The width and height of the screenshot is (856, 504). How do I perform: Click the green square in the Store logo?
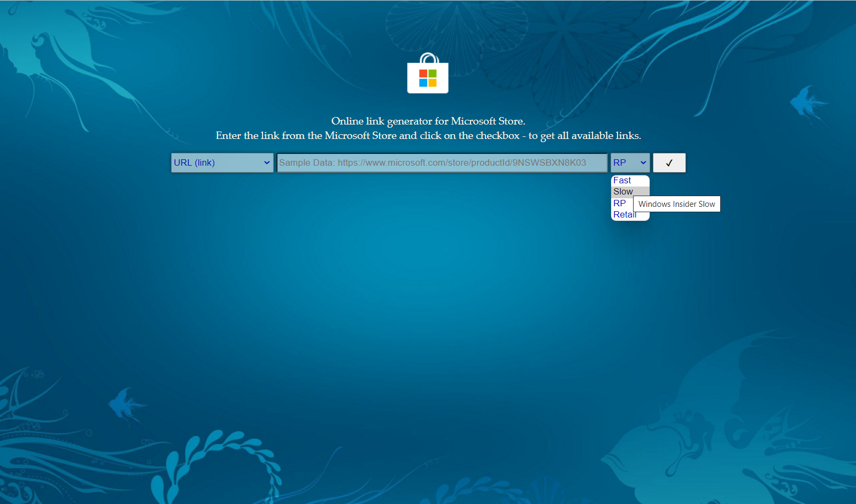[x=433, y=74]
